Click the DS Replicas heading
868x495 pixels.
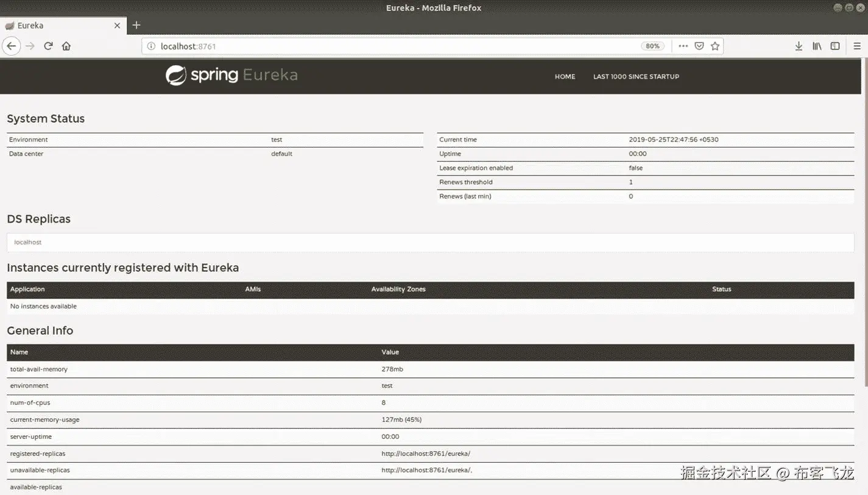[x=38, y=219]
